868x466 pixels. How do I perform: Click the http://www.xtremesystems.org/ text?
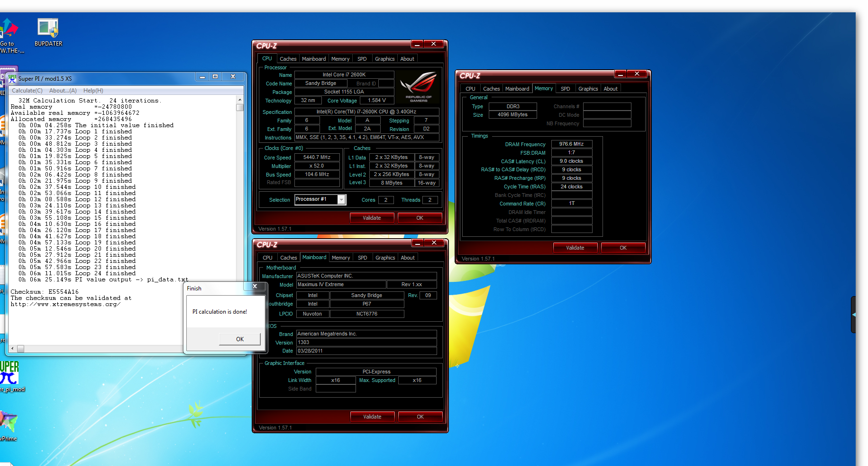(65, 304)
